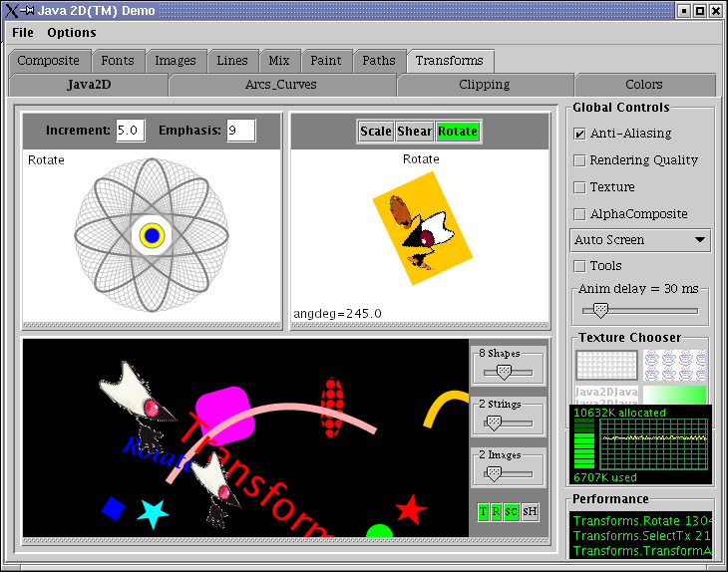This screenshot has width=728, height=572.
Task: Switch to the Arcs_Curves tab
Action: point(281,85)
